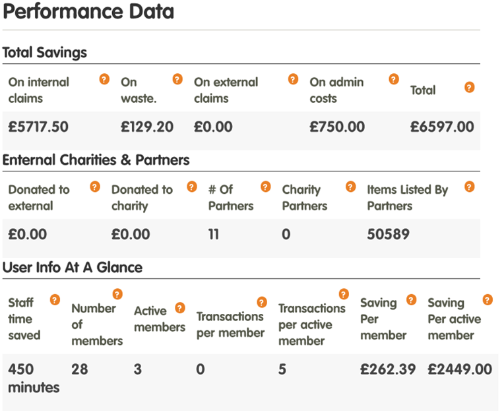The image size is (504, 420).
Task: Open help for Transactions per member
Action: (262, 302)
